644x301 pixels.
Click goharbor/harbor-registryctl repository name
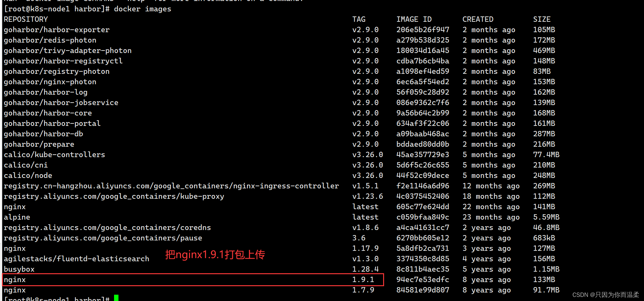63,61
